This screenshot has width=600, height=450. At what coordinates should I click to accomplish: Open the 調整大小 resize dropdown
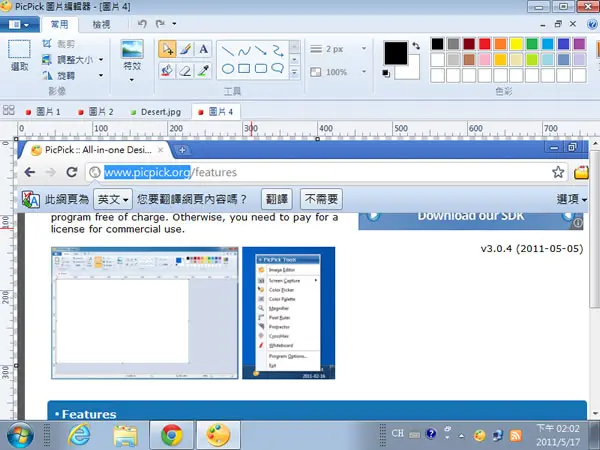(x=101, y=60)
